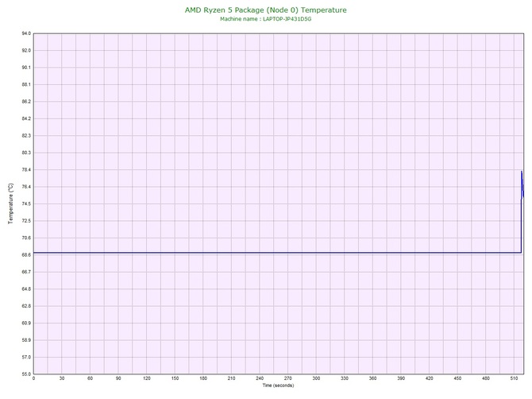The width and height of the screenshot is (532, 399).
Task: Click the 86.2 y-axis value
Action: click(26, 102)
